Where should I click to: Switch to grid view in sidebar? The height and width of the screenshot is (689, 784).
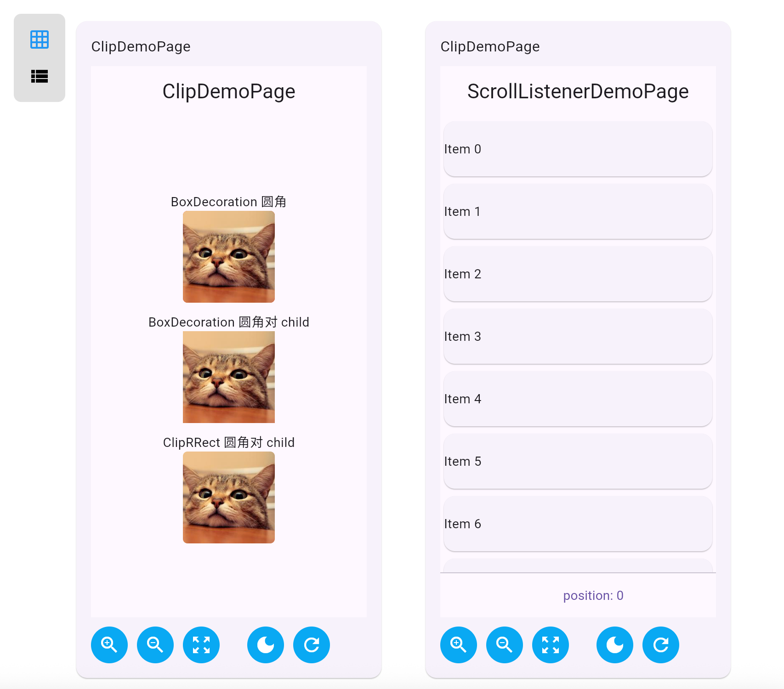click(x=40, y=40)
